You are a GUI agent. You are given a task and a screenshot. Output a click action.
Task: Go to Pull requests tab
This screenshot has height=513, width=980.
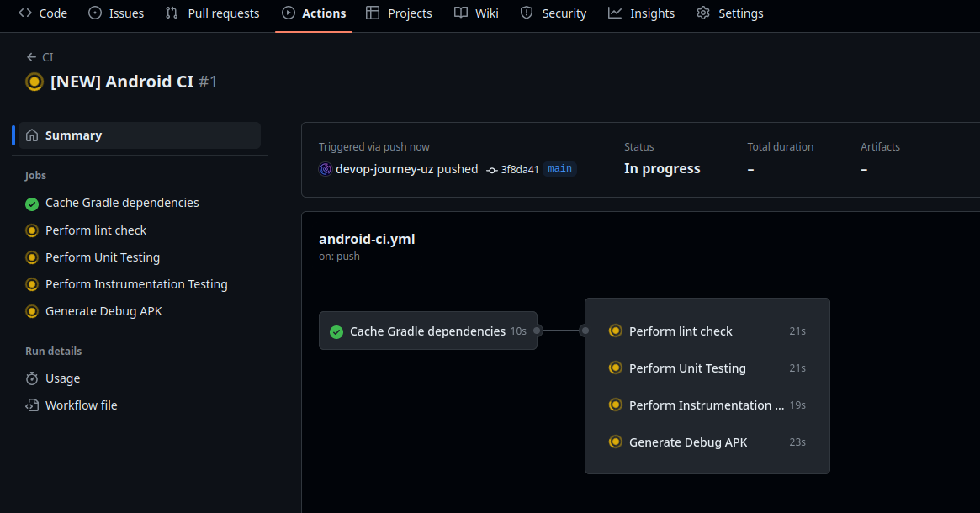(x=213, y=13)
